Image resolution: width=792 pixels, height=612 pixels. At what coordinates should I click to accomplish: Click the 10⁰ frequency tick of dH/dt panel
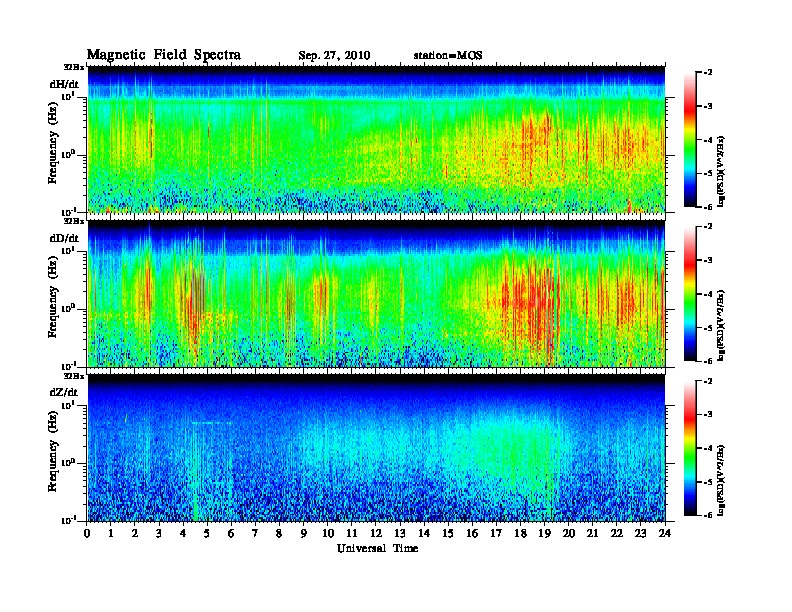(x=68, y=154)
